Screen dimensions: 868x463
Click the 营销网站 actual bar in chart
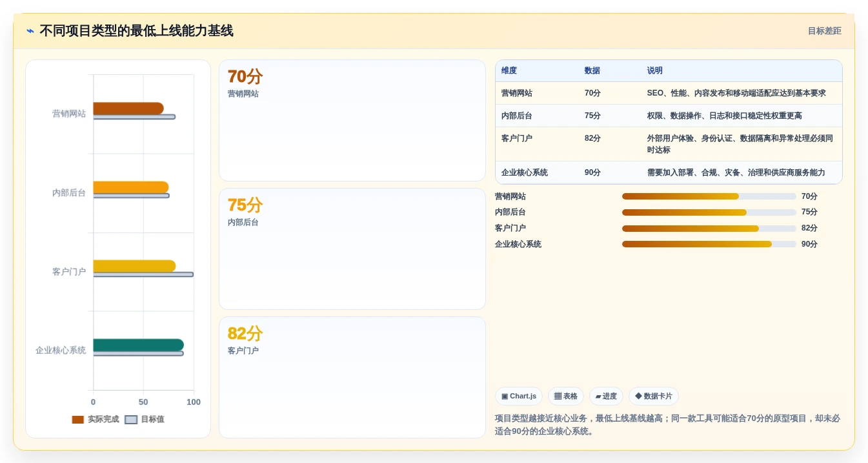[128, 108]
